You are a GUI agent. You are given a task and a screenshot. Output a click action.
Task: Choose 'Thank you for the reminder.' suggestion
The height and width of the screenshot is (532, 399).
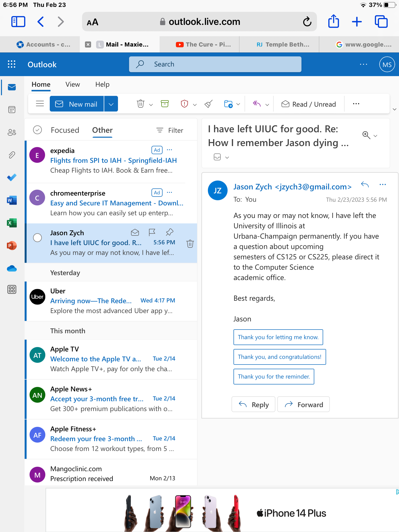click(274, 377)
